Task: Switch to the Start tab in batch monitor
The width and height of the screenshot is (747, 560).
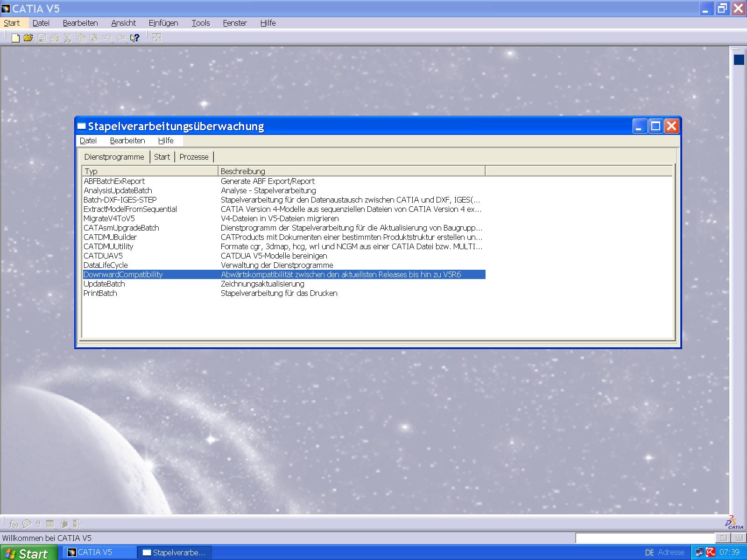Action: click(162, 157)
